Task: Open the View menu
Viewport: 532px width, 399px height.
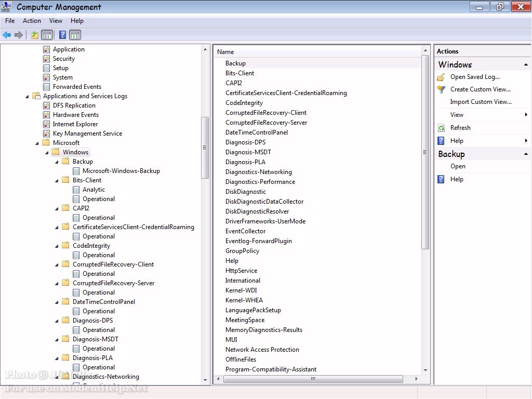Action: (x=56, y=21)
